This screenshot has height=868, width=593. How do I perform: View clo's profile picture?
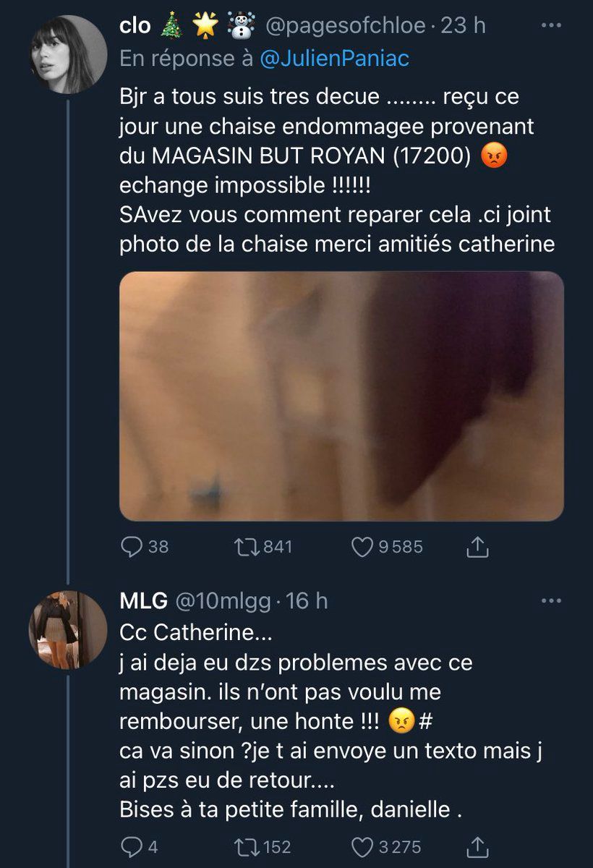coord(67,55)
